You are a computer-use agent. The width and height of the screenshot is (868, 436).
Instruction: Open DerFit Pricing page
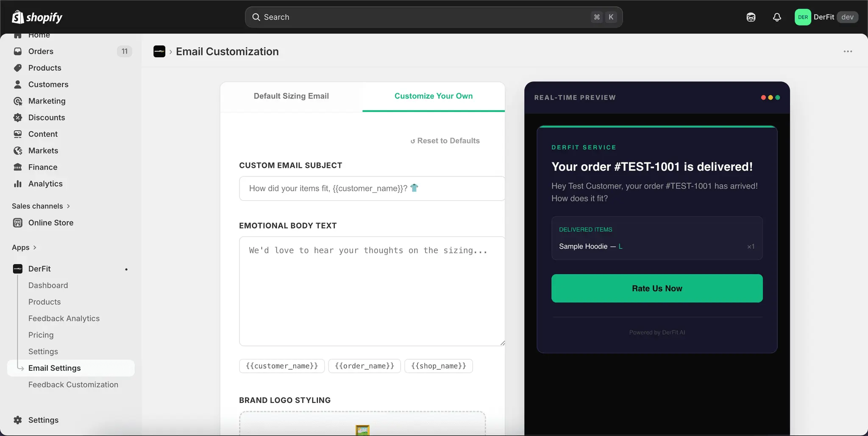pos(41,335)
